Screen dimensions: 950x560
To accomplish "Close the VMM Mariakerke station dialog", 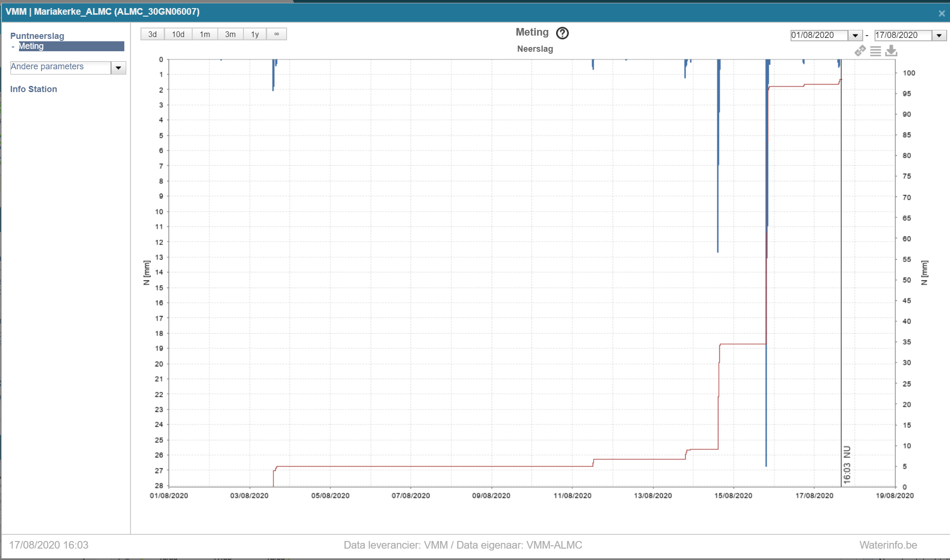I will click(x=941, y=13).
